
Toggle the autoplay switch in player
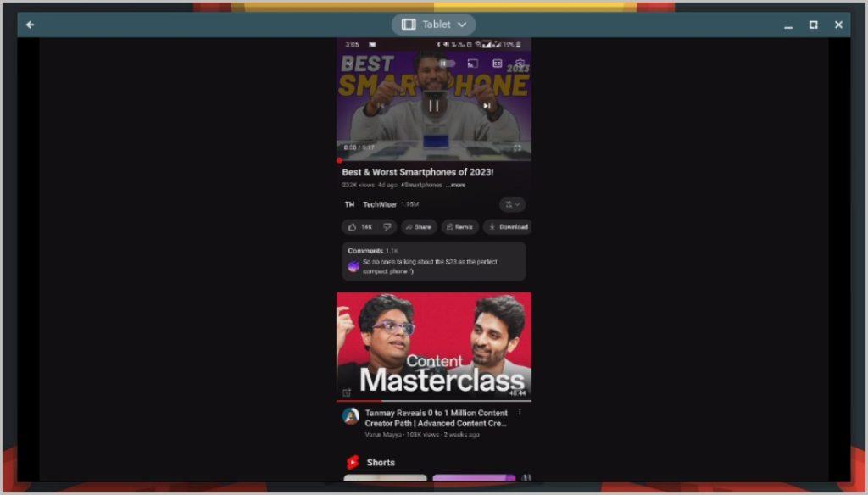[448, 63]
